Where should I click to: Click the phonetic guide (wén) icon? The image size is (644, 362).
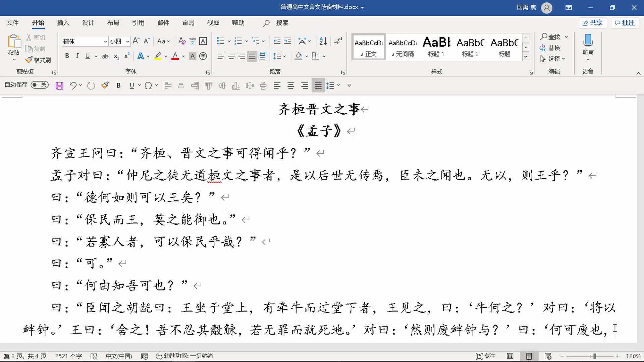[193, 41]
